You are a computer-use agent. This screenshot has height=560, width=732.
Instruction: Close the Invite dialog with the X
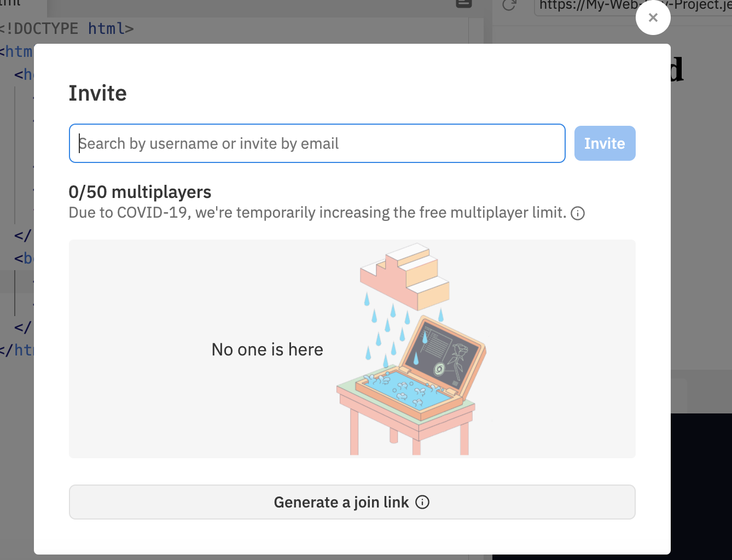653,17
